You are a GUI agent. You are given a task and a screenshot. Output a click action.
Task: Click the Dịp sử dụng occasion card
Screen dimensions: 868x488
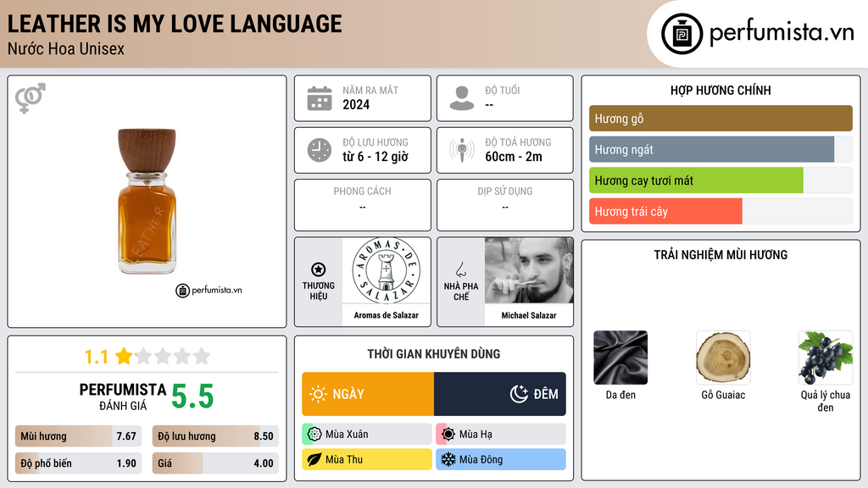(505, 205)
